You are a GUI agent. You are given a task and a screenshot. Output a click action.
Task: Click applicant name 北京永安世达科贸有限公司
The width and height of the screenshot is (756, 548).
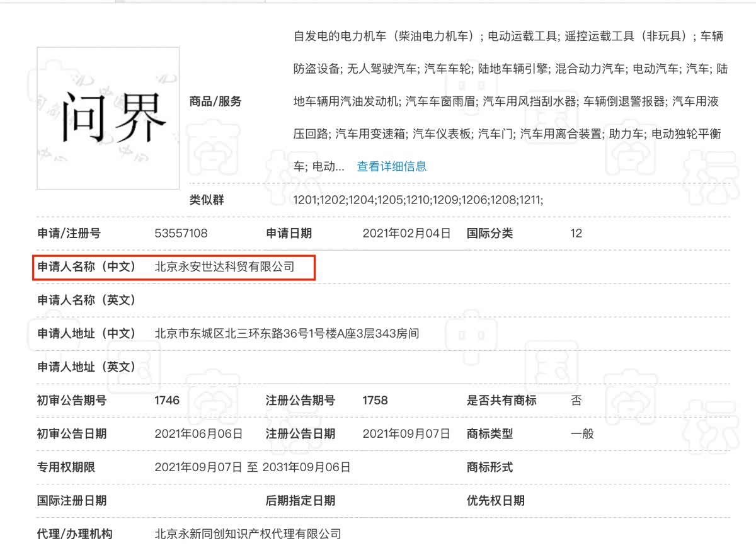tap(224, 266)
